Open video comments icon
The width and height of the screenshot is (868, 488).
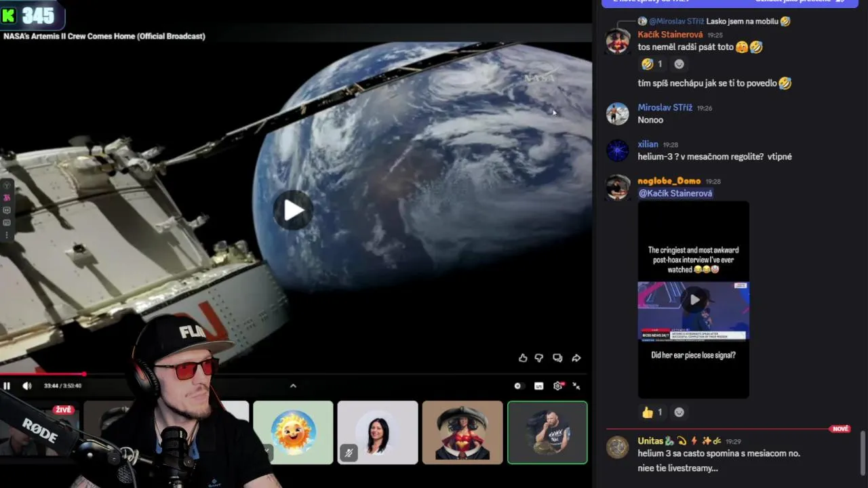click(557, 358)
